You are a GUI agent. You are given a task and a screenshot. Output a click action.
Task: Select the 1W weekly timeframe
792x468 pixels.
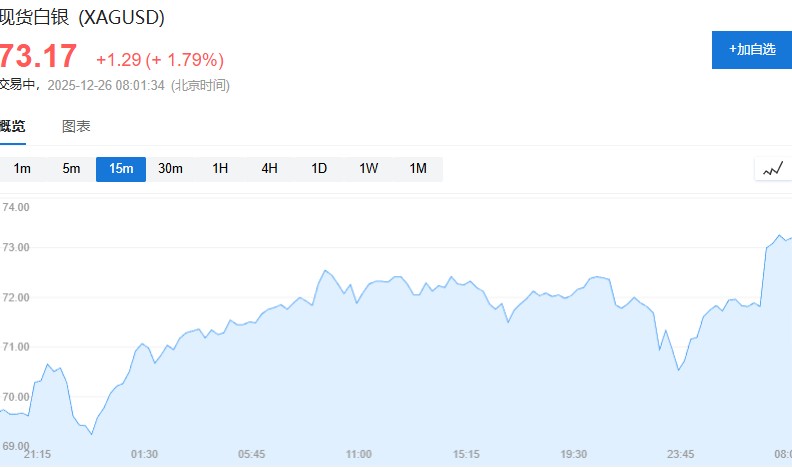pos(368,169)
